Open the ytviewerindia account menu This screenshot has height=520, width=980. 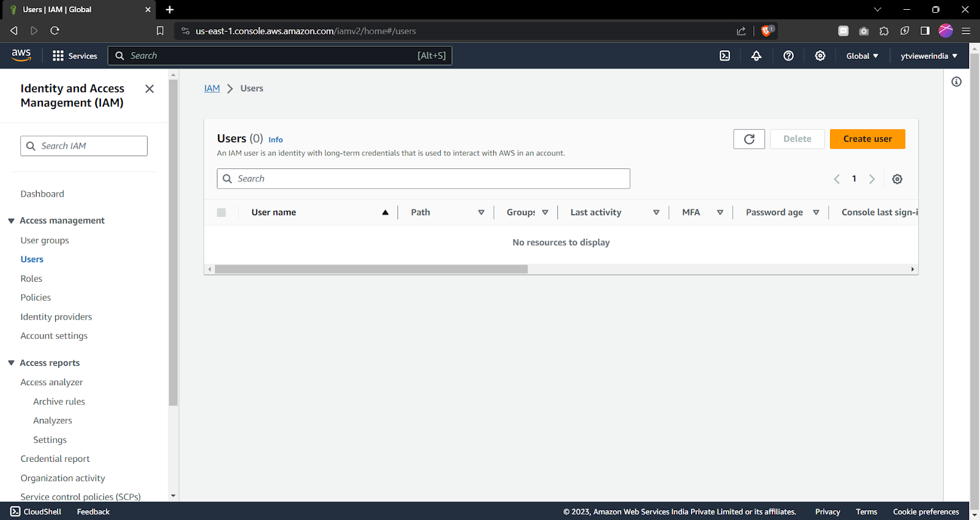tap(929, 56)
